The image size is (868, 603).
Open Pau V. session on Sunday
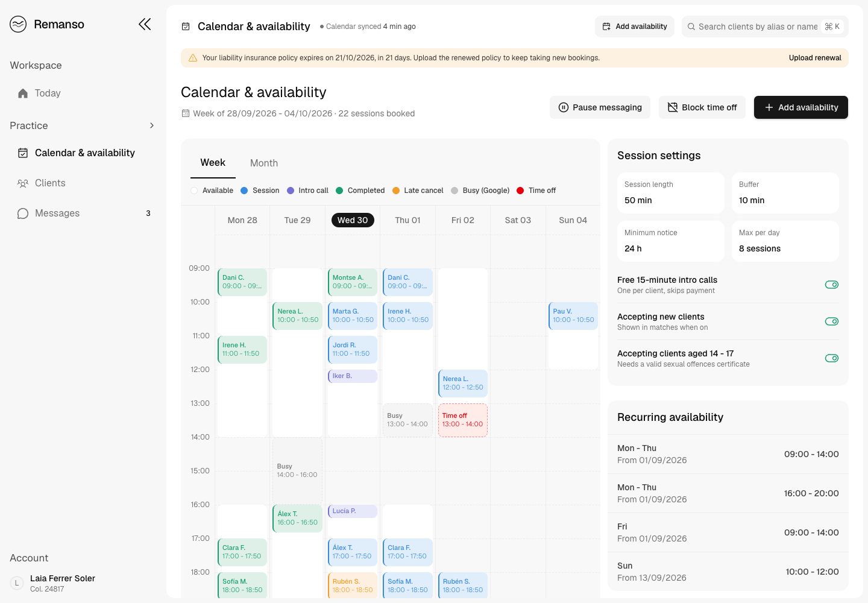click(x=573, y=316)
